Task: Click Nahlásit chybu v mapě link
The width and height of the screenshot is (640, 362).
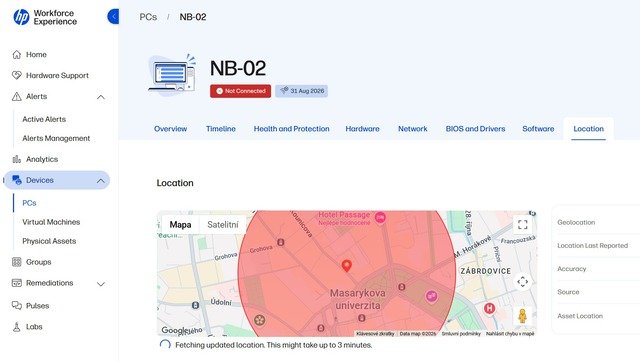Action: (x=510, y=334)
